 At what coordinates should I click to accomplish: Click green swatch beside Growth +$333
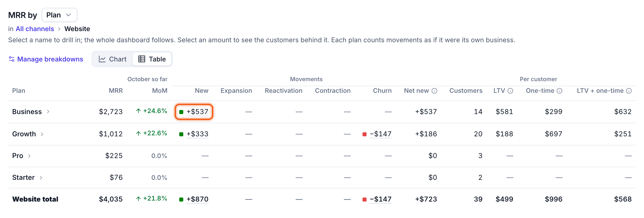point(181,134)
